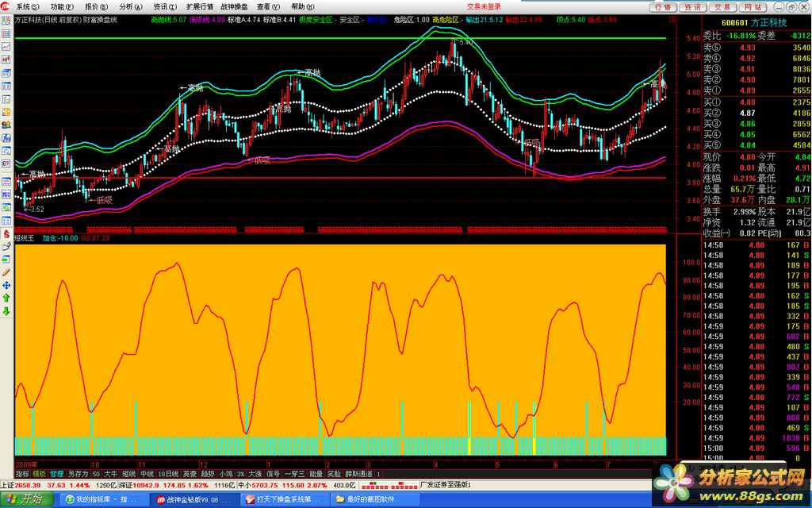Screen dimensions: 812x508
Task: Open 最好的截图软件 folder in taskbar
Action: point(374,499)
